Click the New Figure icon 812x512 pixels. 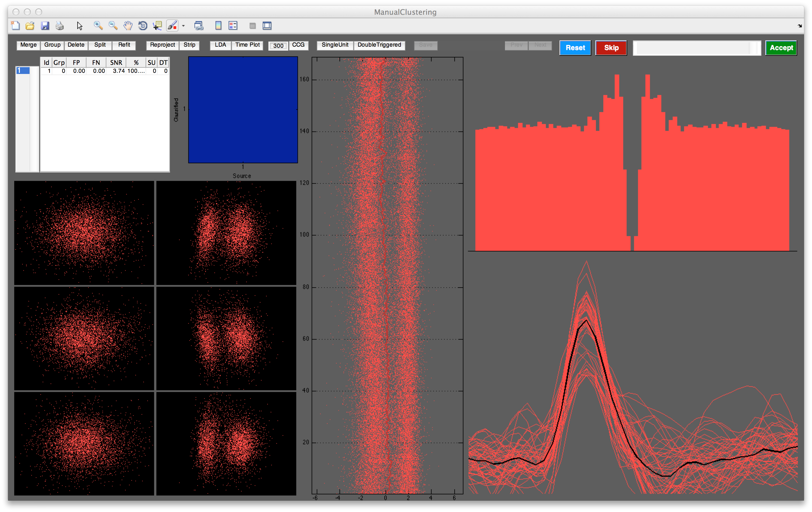16,26
